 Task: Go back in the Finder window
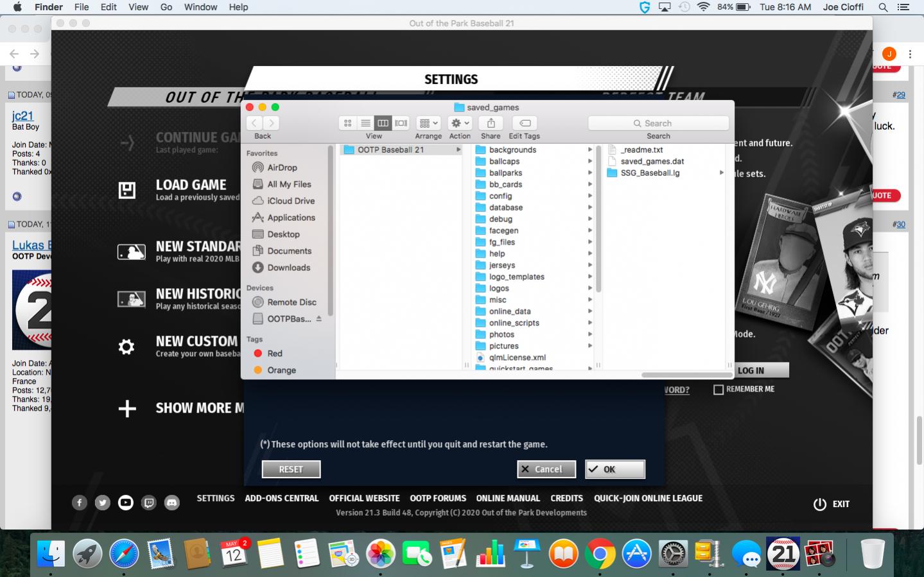pos(254,123)
